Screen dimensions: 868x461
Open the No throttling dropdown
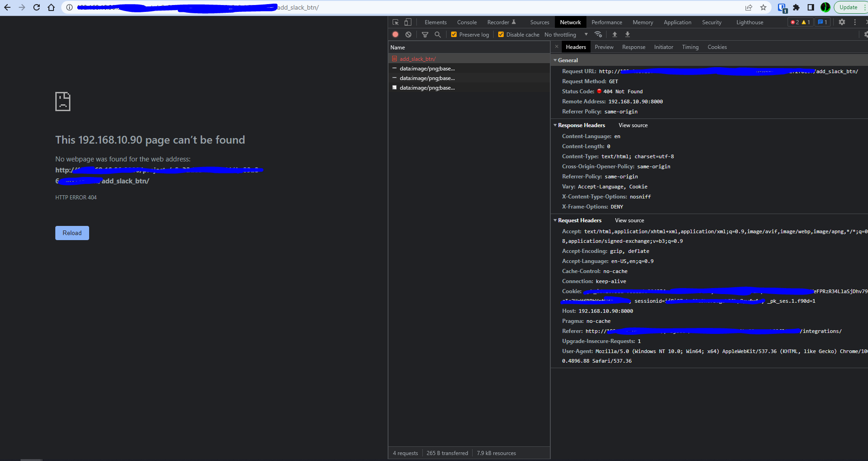click(x=566, y=34)
